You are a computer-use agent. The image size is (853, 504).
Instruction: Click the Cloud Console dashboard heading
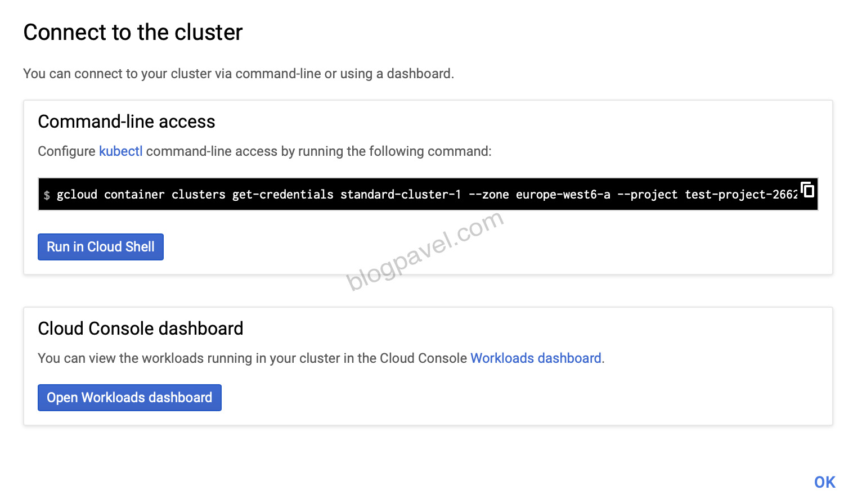(x=141, y=328)
